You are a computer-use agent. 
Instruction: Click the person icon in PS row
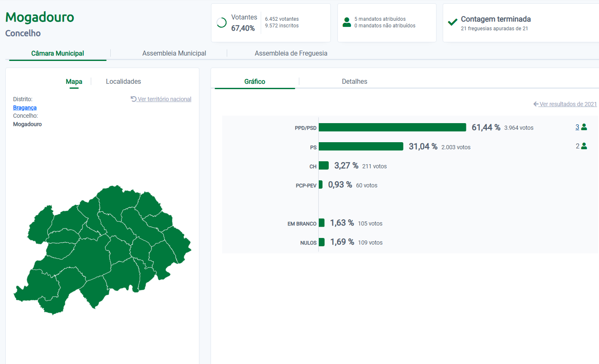[x=584, y=146]
